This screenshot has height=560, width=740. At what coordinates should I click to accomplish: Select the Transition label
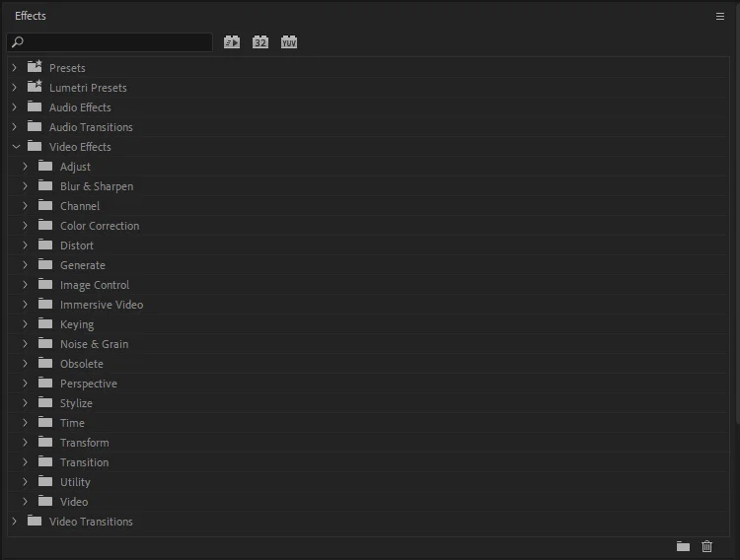[x=84, y=462]
